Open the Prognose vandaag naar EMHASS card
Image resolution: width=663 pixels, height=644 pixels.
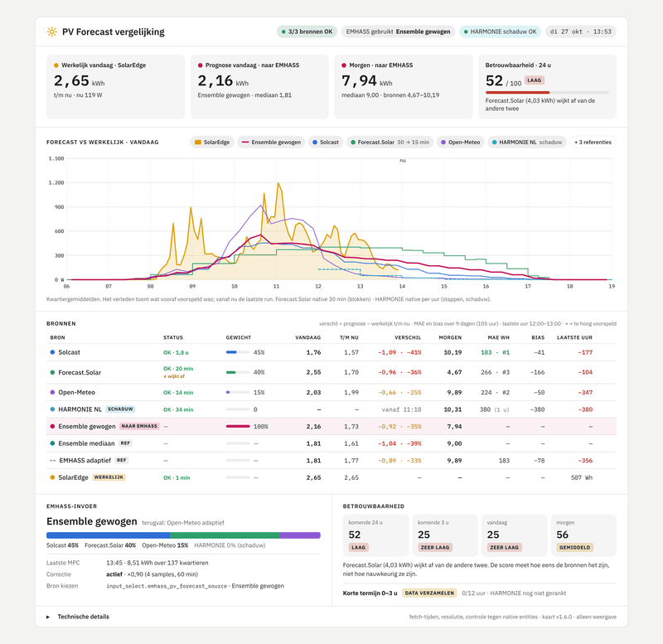pyautogui.click(x=259, y=87)
